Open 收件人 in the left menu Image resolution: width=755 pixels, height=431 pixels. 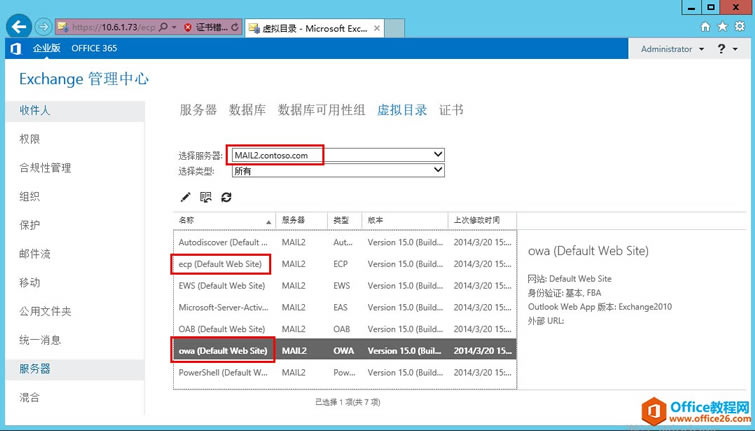pos(75,110)
